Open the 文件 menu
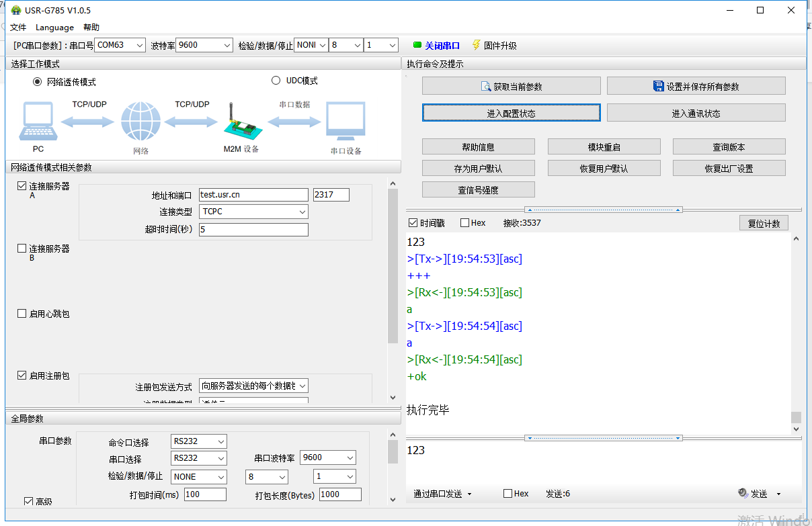 pyautogui.click(x=18, y=28)
